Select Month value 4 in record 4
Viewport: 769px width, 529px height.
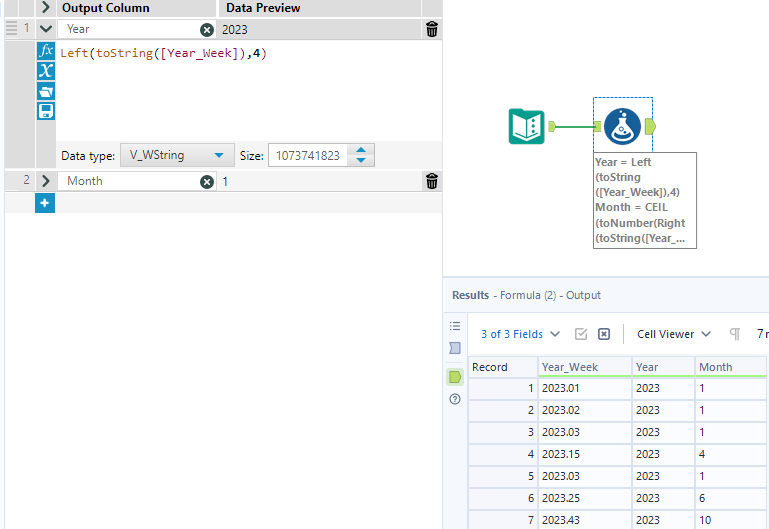point(731,454)
